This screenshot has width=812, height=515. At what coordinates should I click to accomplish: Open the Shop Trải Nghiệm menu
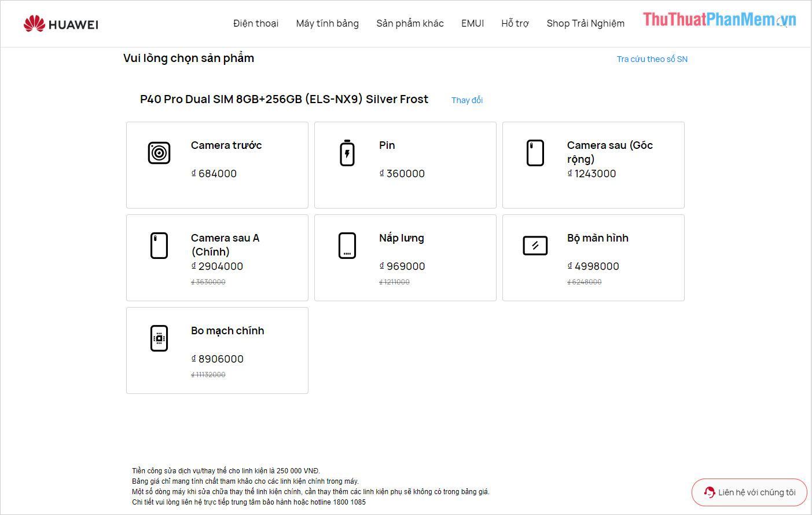(x=586, y=23)
